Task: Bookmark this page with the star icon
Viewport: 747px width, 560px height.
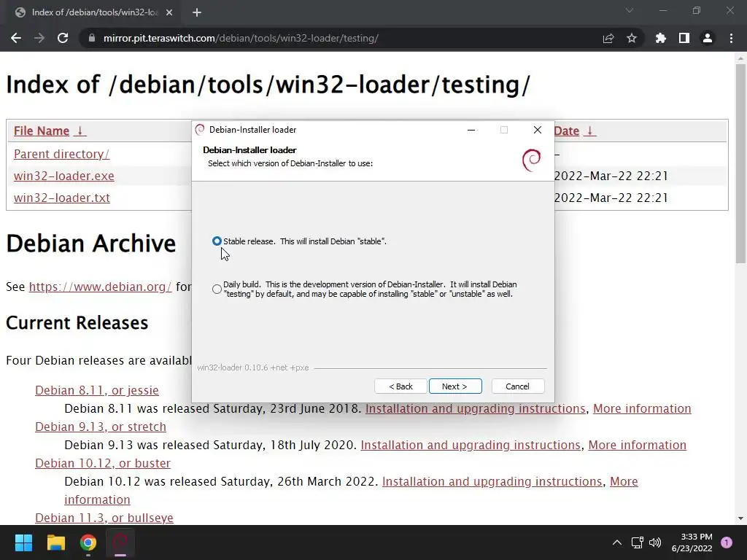Action: (632, 38)
